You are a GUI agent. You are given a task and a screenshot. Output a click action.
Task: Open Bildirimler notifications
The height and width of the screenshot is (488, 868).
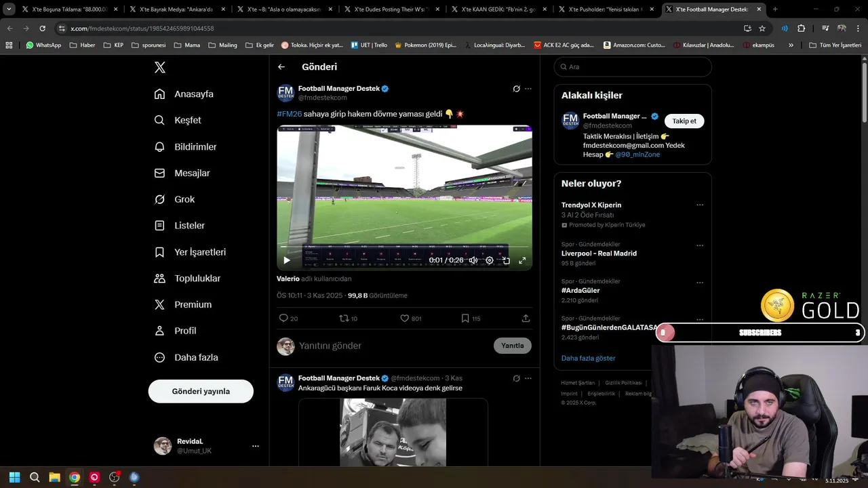coord(185,146)
